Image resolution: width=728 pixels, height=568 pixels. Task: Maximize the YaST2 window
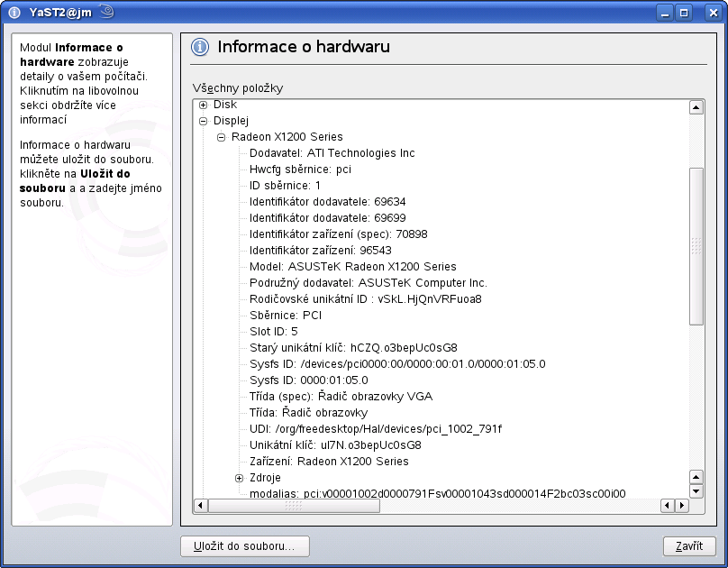pos(684,13)
